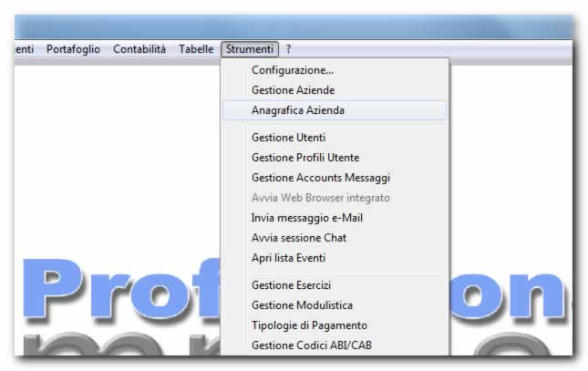Select Gestione Profili Utente
588x371 pixels.
(x=305, y=158)
